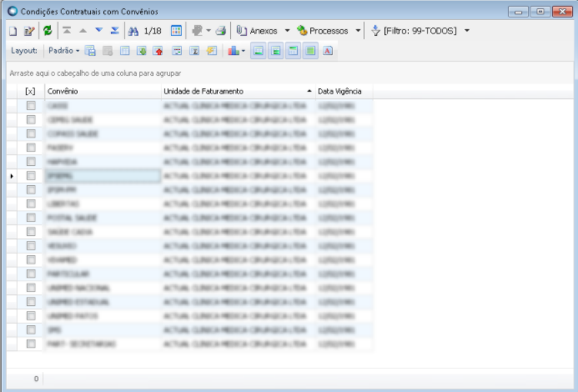Viewport: 578px width, 392px height.
Task: Toggle the first highlighted grid view button
Action: pos(259,51)
